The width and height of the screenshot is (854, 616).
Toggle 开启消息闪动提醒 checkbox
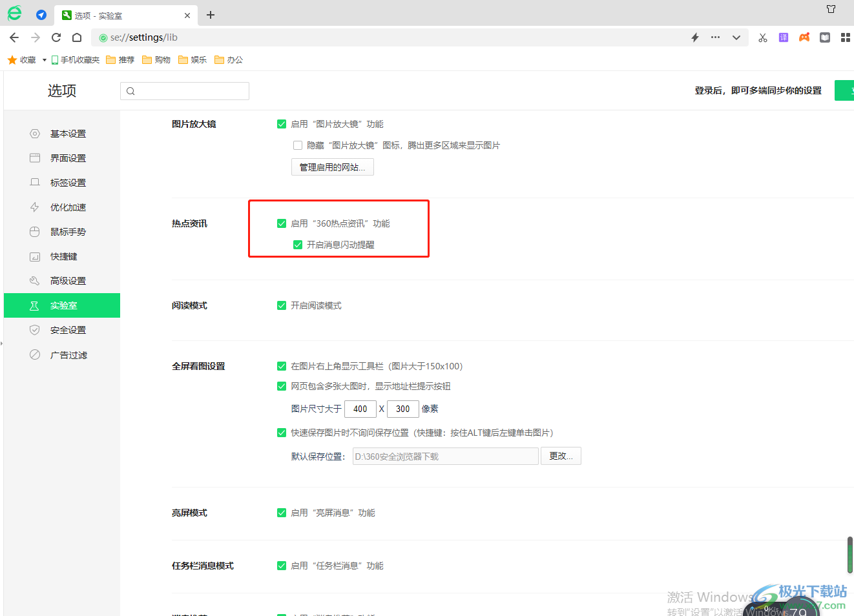pyautogui.click(x=298, y=245)
